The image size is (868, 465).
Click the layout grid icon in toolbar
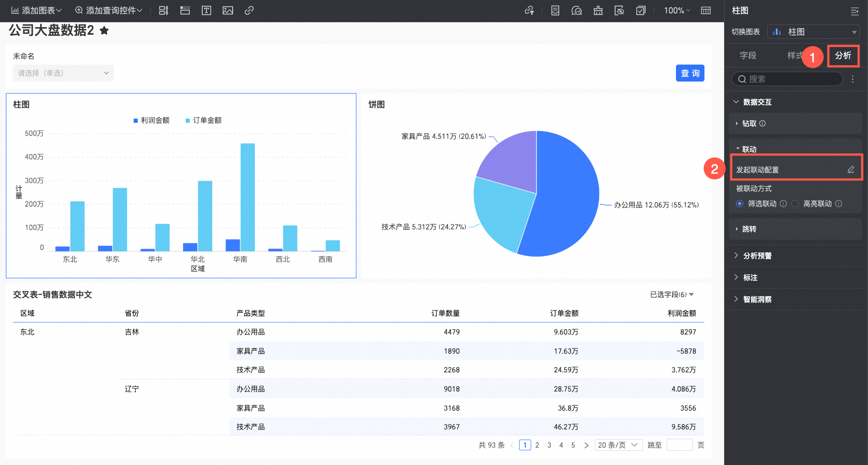tap(706, 10)
